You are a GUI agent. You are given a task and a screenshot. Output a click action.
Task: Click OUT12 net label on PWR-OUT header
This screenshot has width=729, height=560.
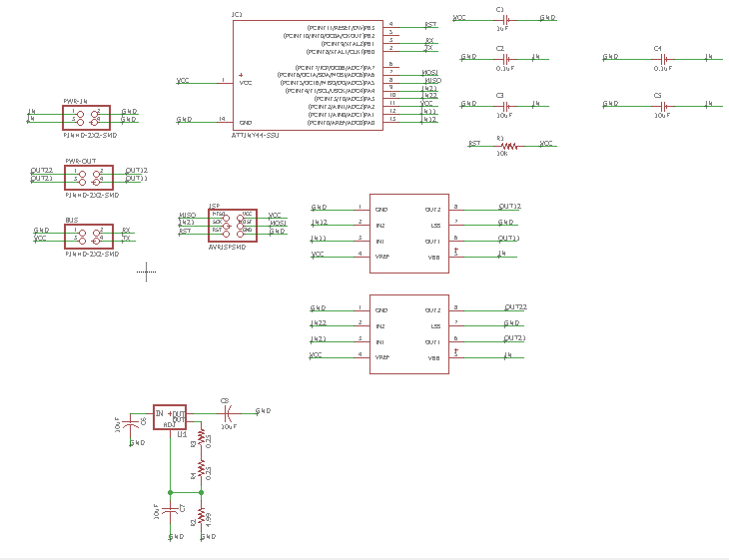[137, 170]
